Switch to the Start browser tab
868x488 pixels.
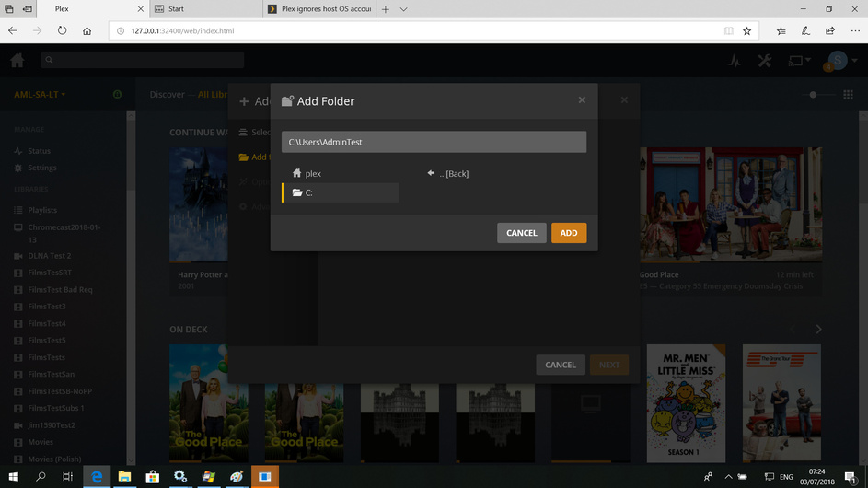206,9
